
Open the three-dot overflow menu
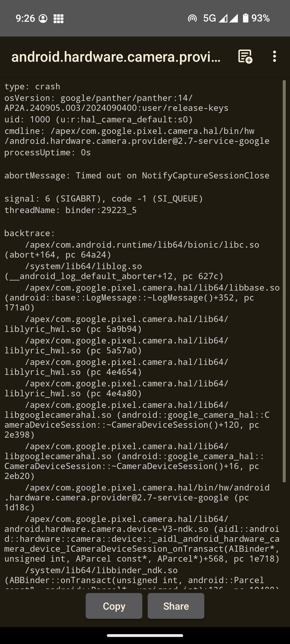click(x=274, y=56)
